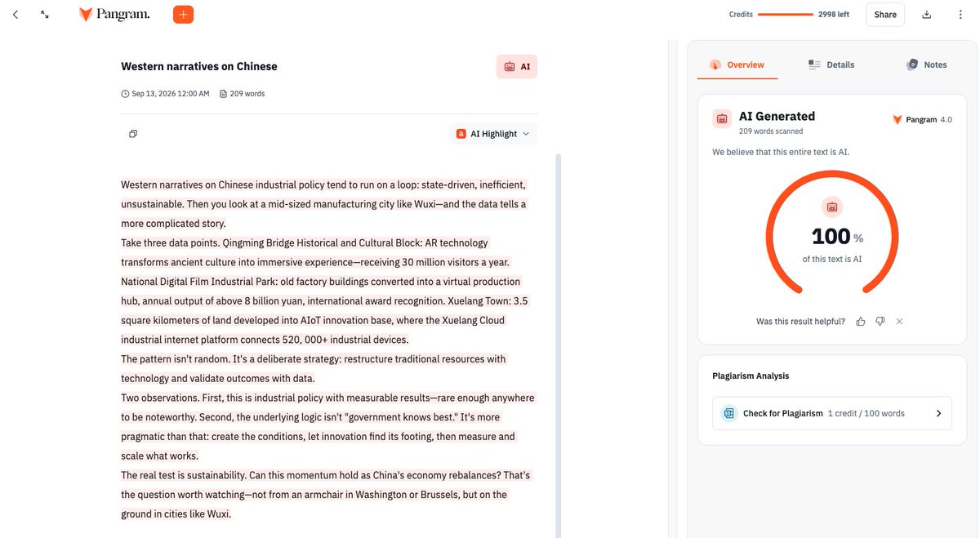Click the credits progress bar
Image resolution: width=980 pixels, height=538 pixels.
786,15
